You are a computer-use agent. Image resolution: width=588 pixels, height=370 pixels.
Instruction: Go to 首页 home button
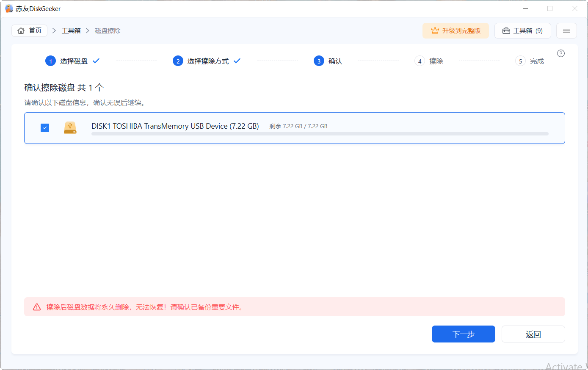pos(30,30)
